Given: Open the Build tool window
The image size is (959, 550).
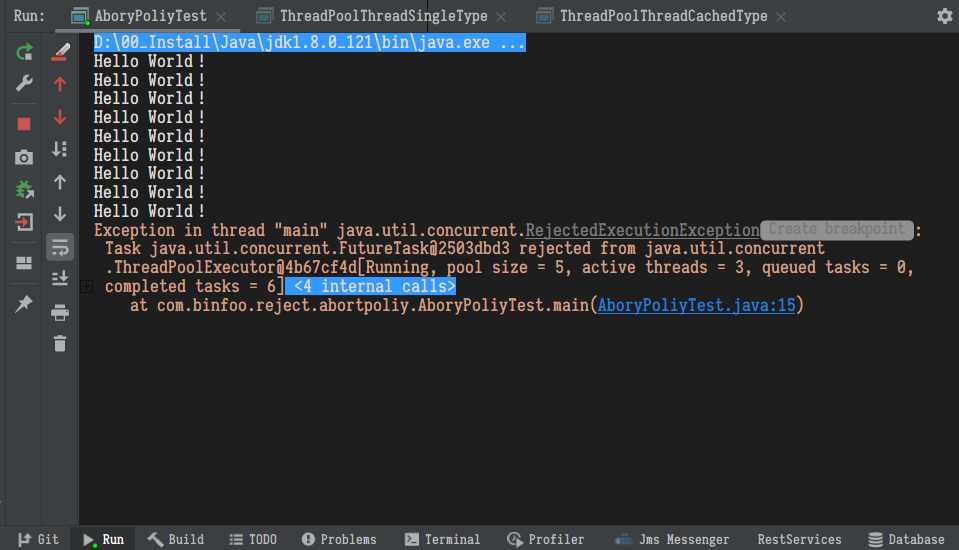Looking at the screenshot, I should pyautogui.click(x=176, y=539).
